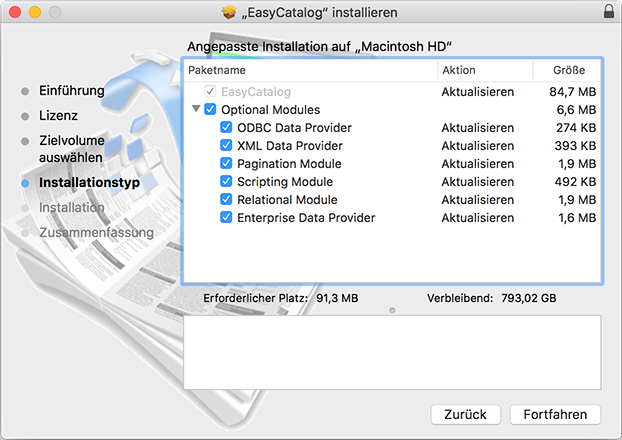
Task: Collapse the Optional Modules disclosure triangle
Action: point(196,108)
